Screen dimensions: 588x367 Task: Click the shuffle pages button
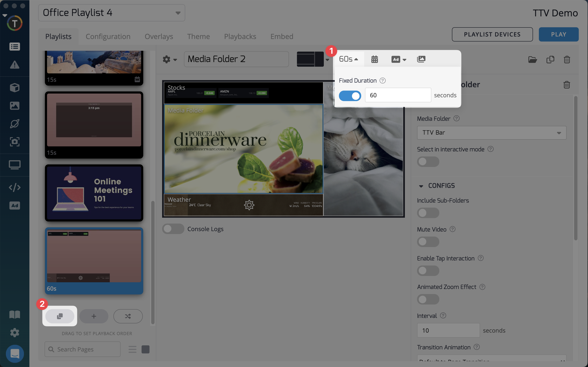(128, 316)
